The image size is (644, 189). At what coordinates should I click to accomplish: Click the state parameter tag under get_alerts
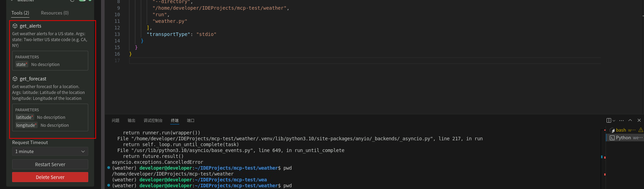(x=21, y=65)
